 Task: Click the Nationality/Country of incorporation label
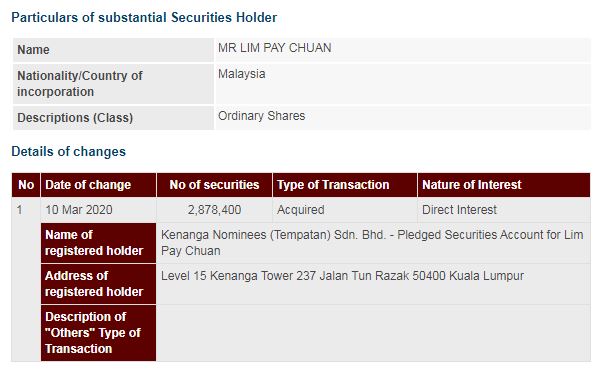[x=80, y=84]
